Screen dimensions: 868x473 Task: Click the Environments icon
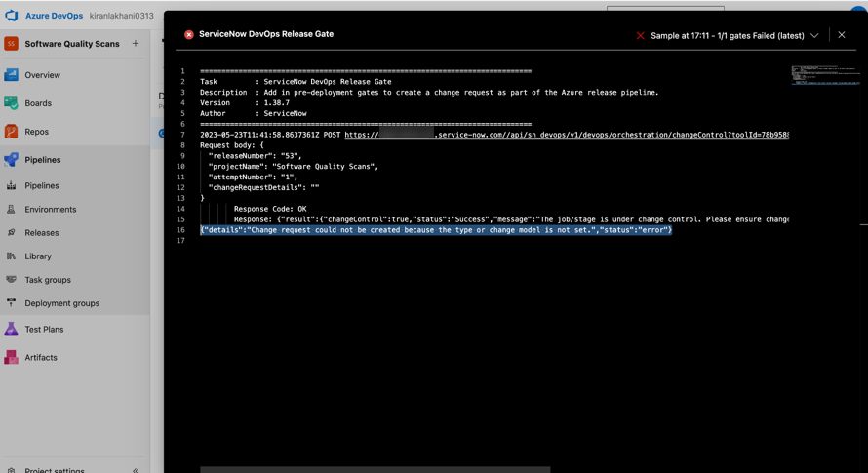point(11,210)
